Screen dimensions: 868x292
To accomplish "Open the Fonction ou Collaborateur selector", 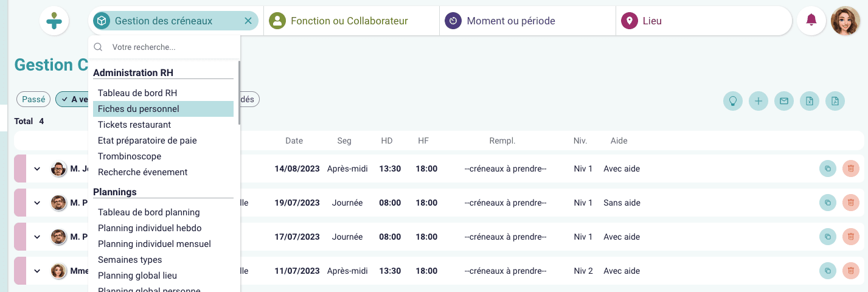I will click(352, 21).
